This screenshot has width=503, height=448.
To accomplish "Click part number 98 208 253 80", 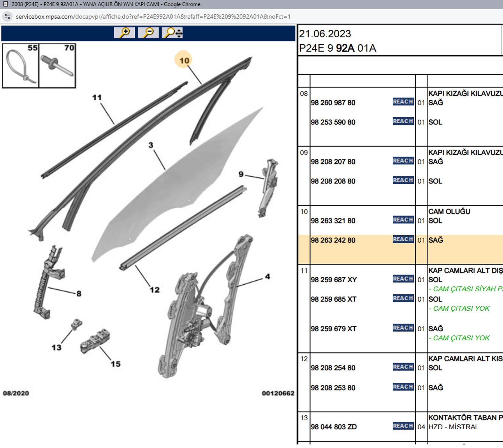I will pyautogui.click(x=333, y=388).
